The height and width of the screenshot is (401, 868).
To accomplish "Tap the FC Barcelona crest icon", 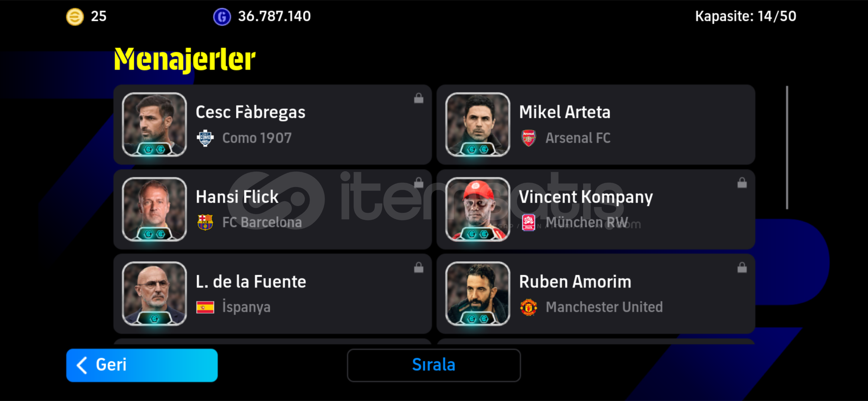I will click(205, 222).
